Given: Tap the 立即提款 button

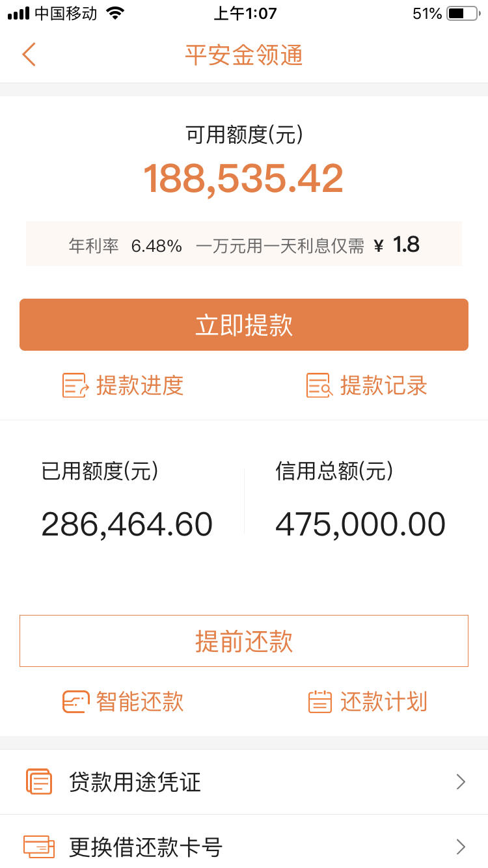Looking at the screenshot, I should coord(244,325).
